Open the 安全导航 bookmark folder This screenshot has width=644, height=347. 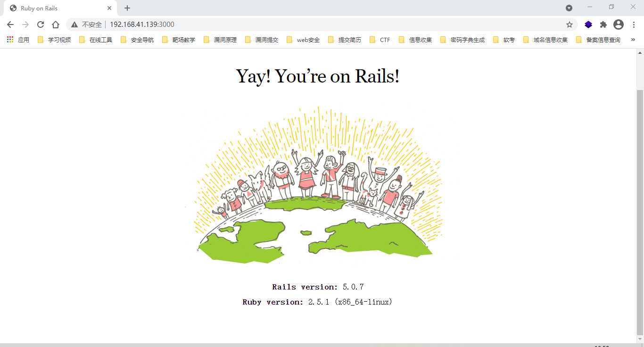coord(137,40)
